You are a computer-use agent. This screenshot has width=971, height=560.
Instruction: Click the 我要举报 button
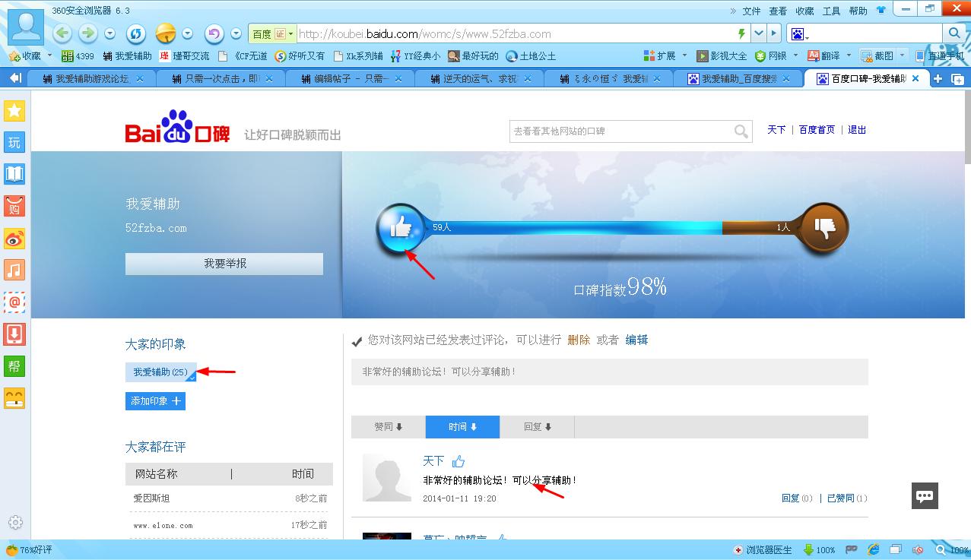224,264
